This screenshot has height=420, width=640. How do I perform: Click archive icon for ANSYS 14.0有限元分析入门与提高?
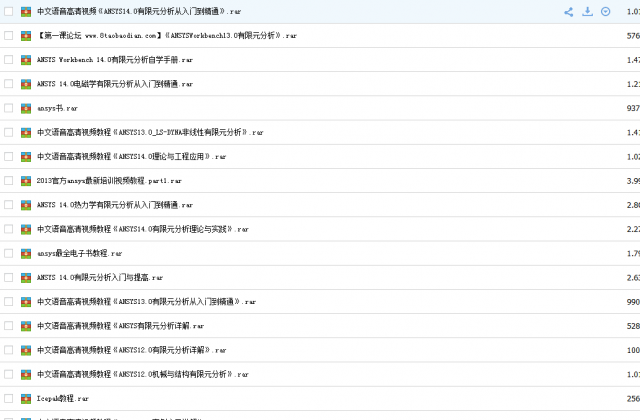click(26, 278)
